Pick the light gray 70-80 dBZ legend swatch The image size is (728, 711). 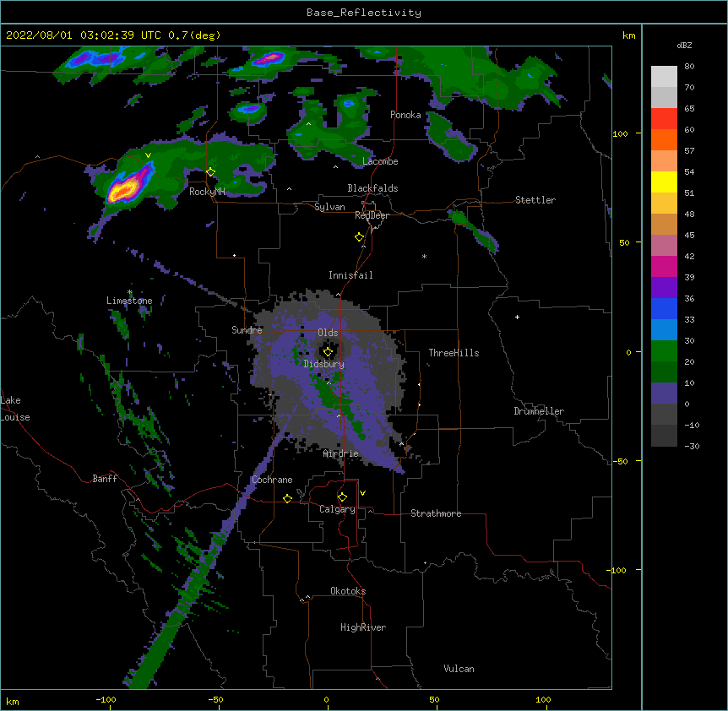point(664,77)
